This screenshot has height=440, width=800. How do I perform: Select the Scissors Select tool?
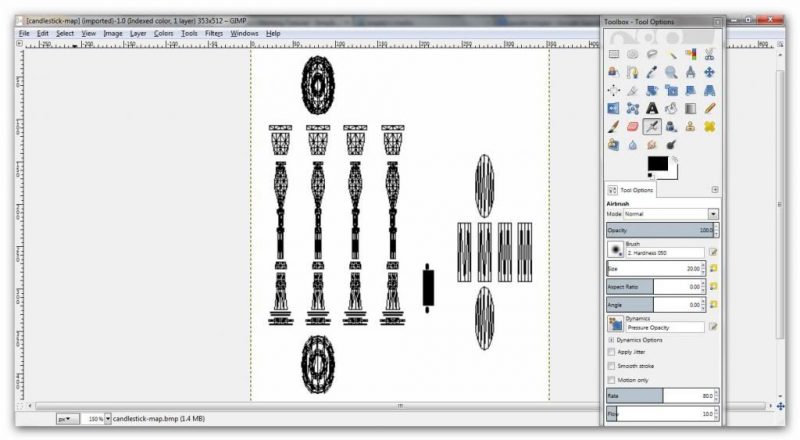pyautogui.click(x=709, y=54)
